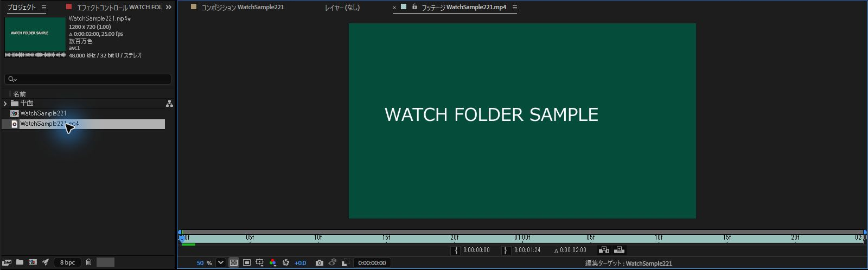
Task: Click the duration value 0:00:02:00
Action: pos(573,250)
